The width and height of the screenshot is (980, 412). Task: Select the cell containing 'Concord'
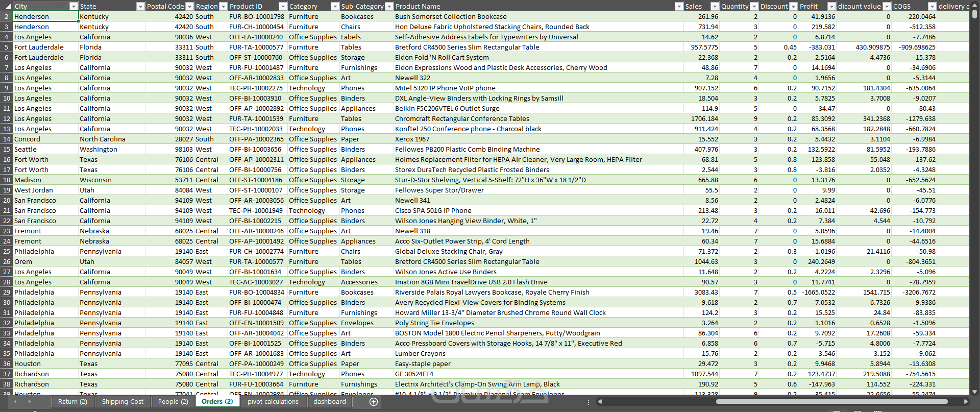pos(46,139)
